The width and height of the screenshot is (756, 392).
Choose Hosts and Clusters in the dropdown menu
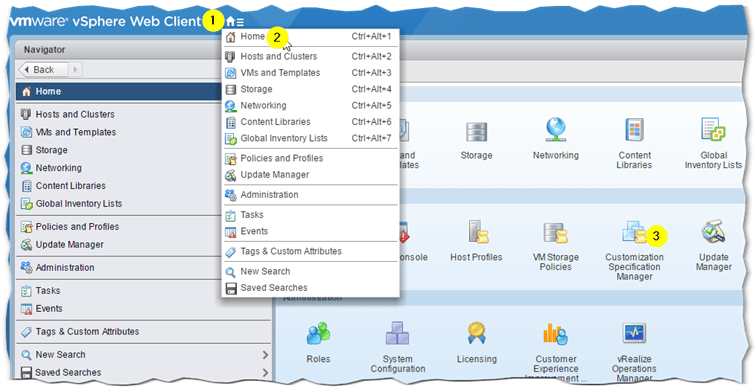pos(310,56)
